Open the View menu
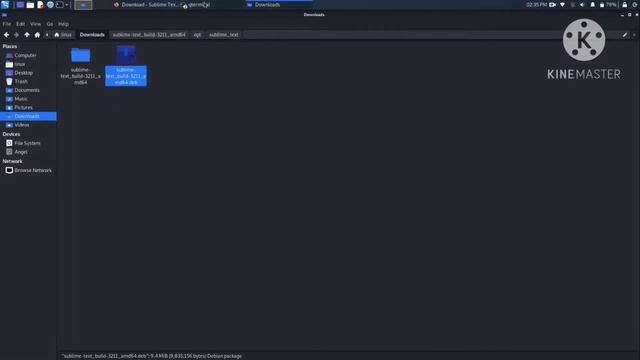The image size is (640, 360). [36, 24]
